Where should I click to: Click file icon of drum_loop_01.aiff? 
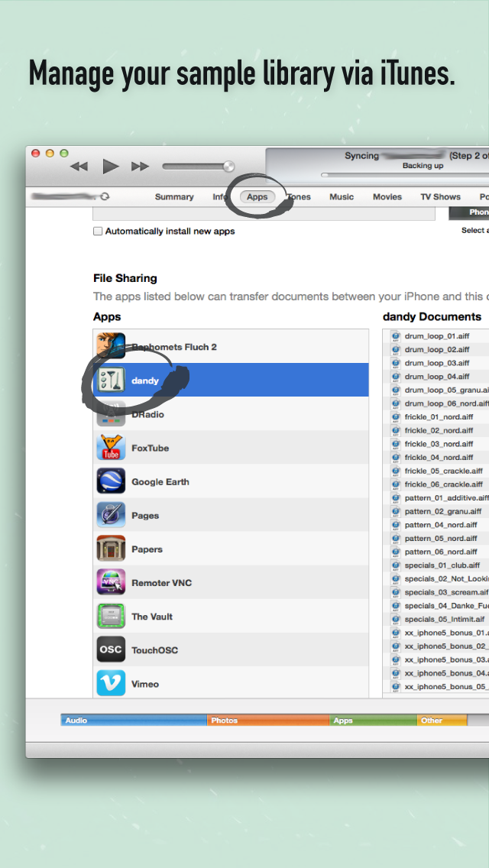[x=396, y=336]
